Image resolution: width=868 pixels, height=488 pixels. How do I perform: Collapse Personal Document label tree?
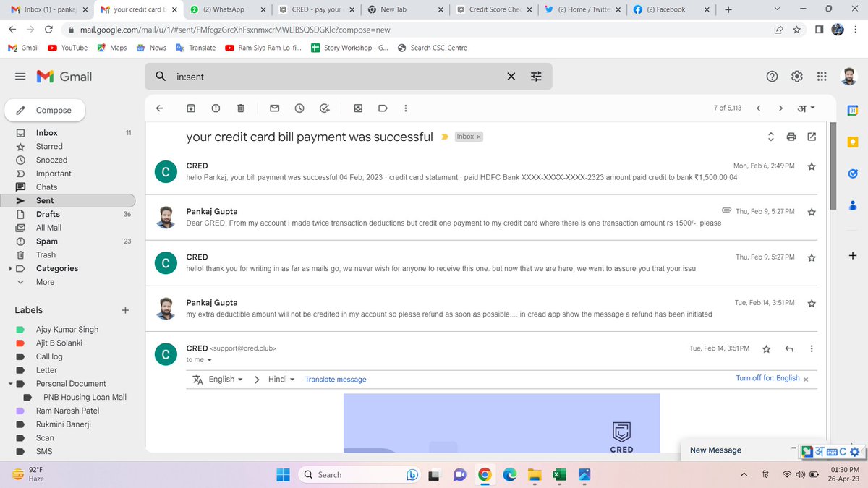[x=10, y=383]
